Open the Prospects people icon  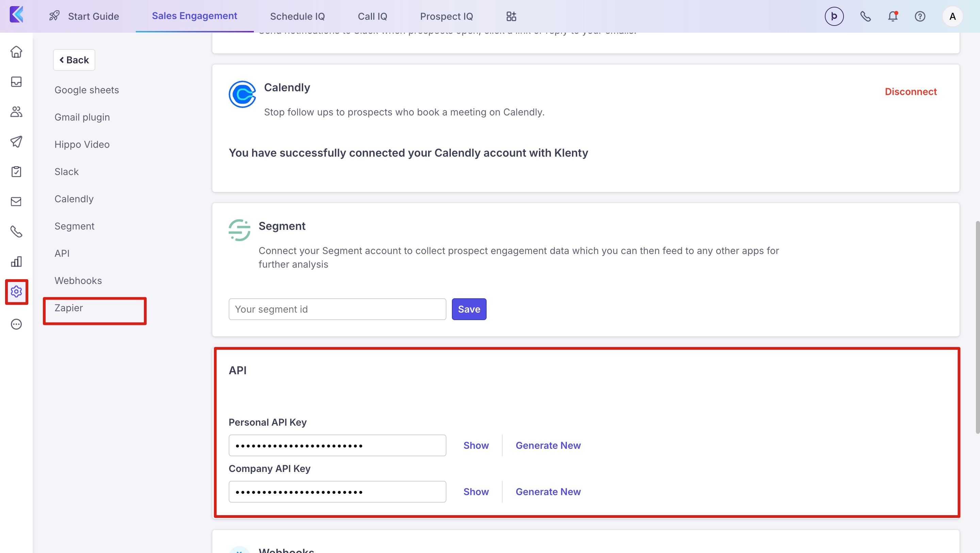[x=16, y=111]
